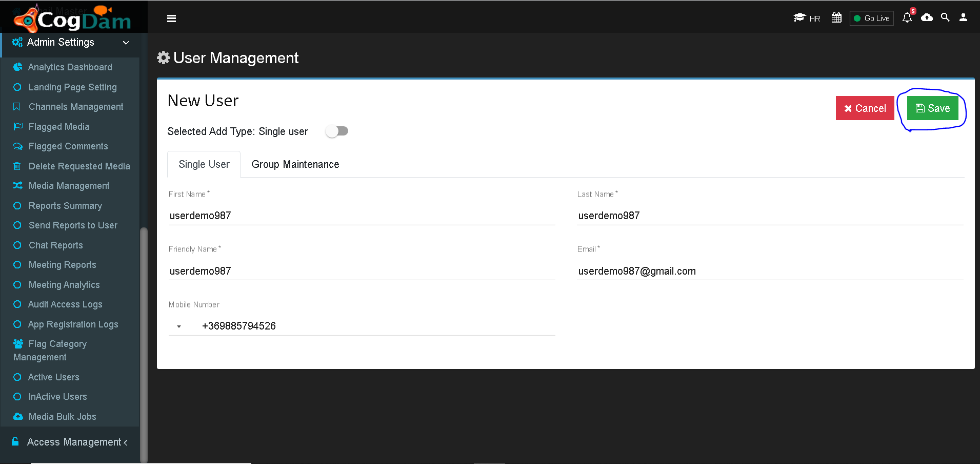
Task: Open the cloud upload icon
Action: click(x=927, y=17)
